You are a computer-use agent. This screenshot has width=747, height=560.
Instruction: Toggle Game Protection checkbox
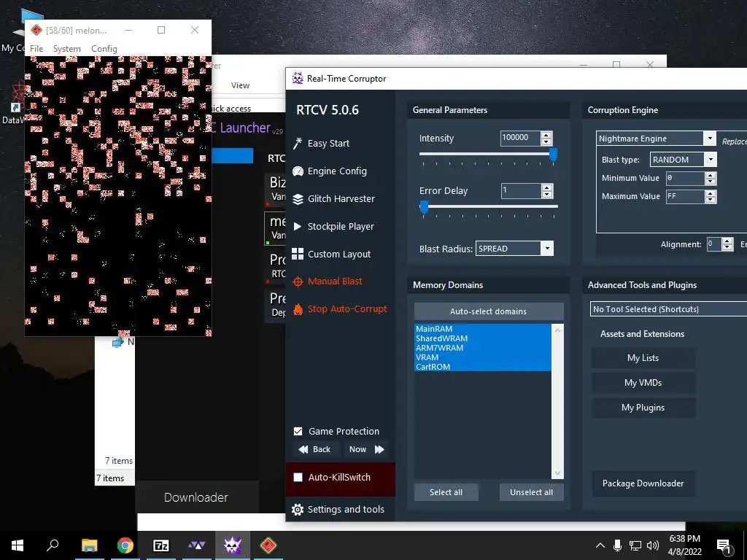click(298, 432)
